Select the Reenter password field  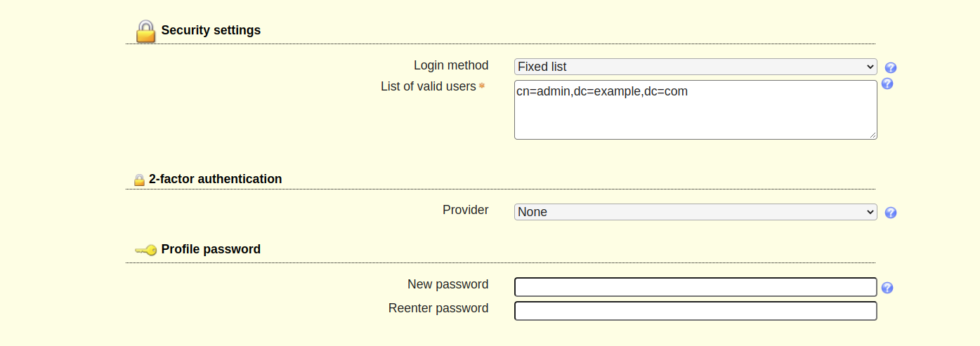(695, 311)
